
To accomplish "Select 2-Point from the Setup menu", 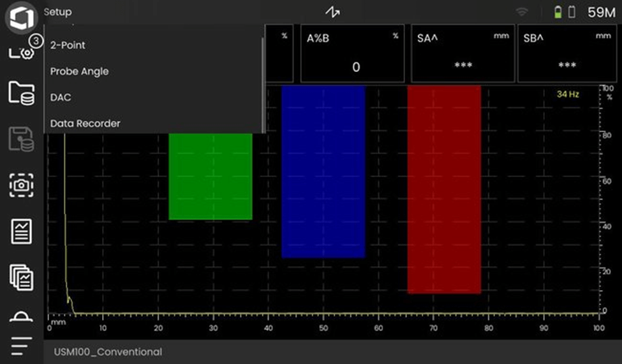I will 68,45.
